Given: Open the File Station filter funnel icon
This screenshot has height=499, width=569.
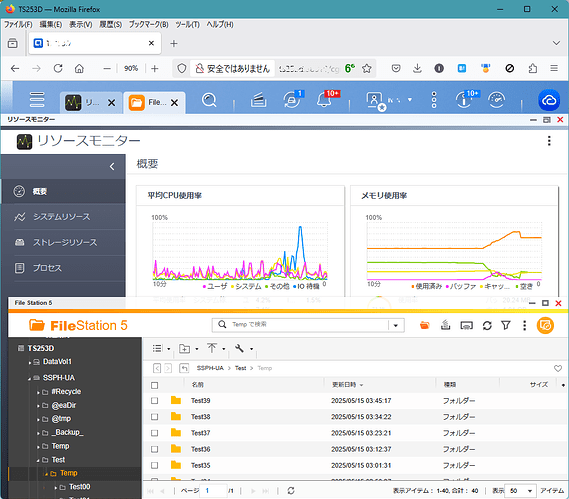Looking at the screenshot, I should (x=506, y=325).
